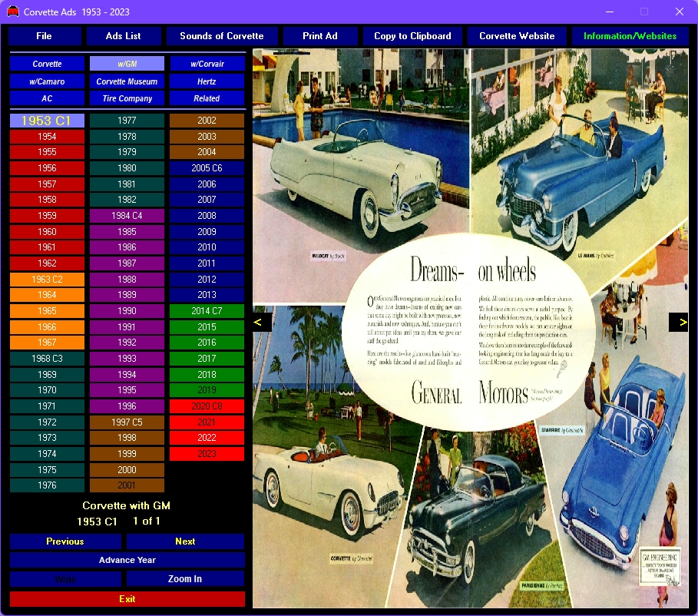Choose year 2020 C8
698x616 pixels.
pos(207,406)
